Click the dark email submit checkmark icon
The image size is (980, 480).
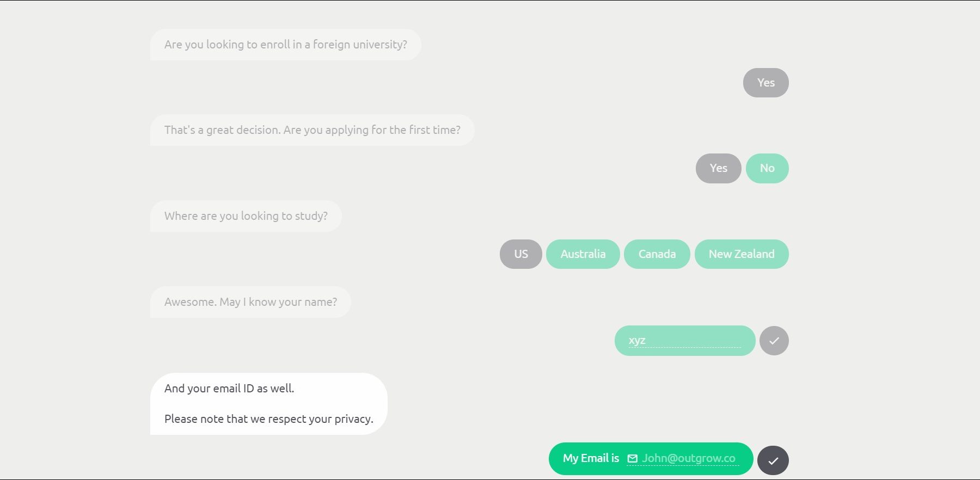coord(773,460)
